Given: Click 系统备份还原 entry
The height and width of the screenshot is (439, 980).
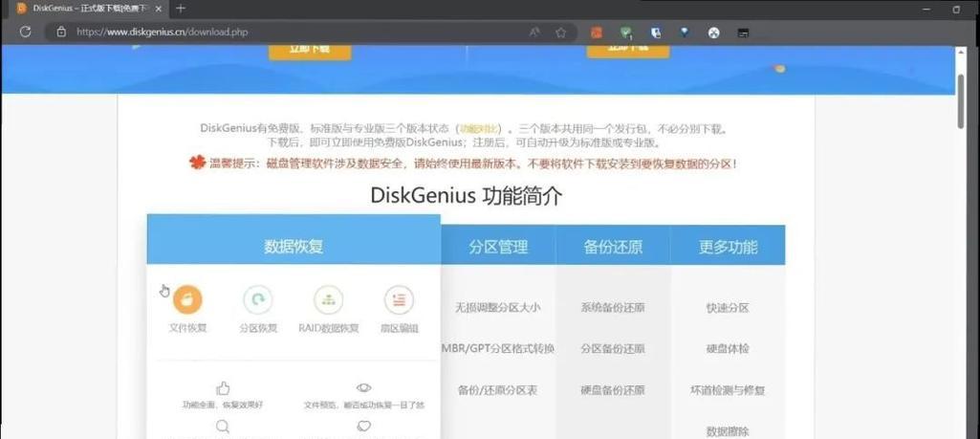Looking at the screenshot, I should click(613, 308).
